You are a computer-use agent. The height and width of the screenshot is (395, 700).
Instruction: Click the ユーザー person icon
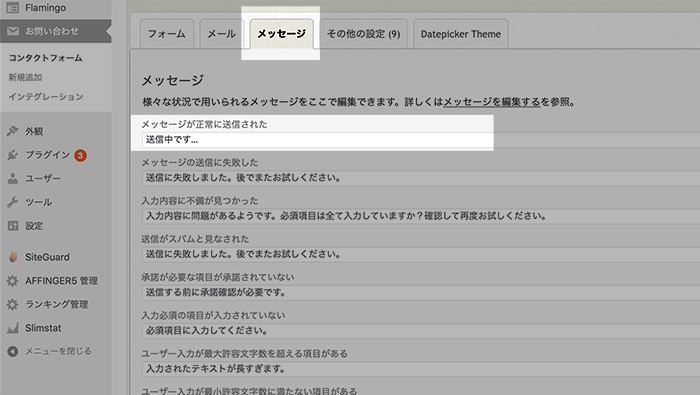[x=13, y=179]
